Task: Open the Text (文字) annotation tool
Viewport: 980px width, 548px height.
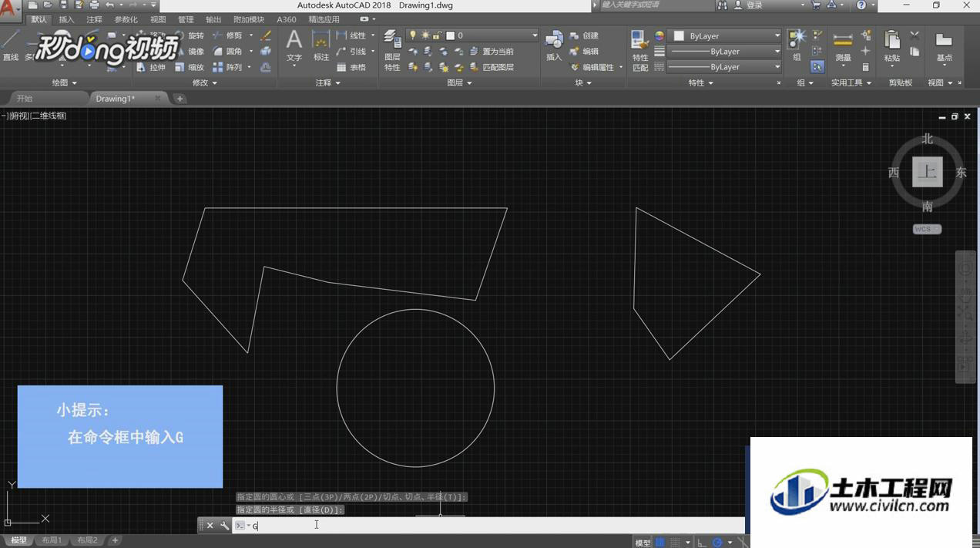Action: pos(294,45)
